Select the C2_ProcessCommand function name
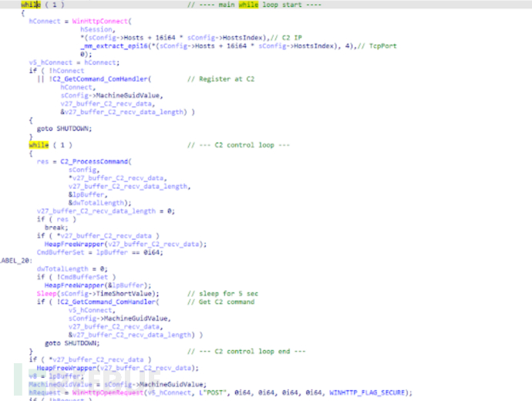 (94, 161)
